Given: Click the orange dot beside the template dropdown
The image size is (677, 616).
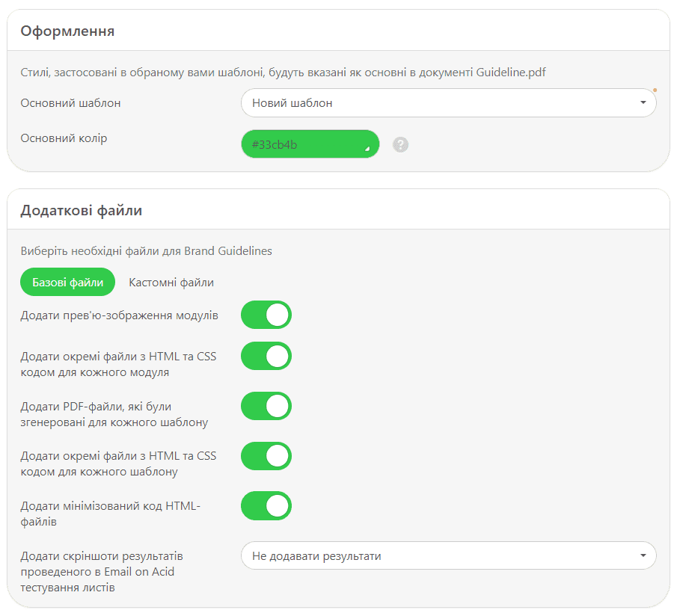Looking at the screenshot, I should (655, 90).
